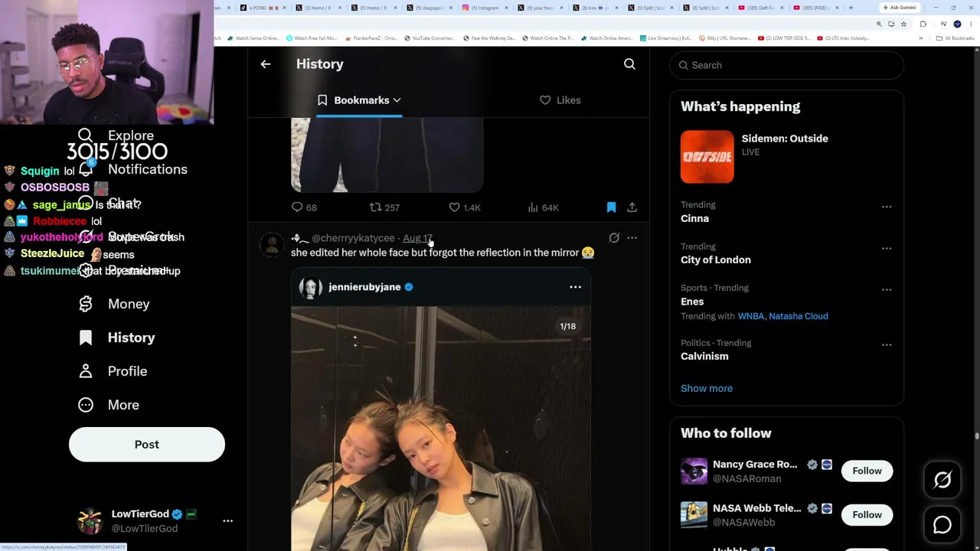Open Sidemen Outside event thumbnail
The image size is (980, 551).
707,157
